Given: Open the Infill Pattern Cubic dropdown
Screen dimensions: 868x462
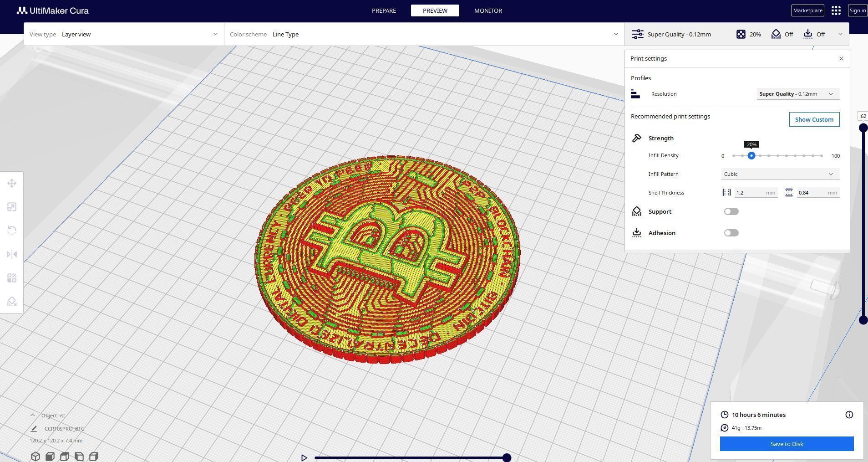Looking at the screenshot, I should [780, 174].
